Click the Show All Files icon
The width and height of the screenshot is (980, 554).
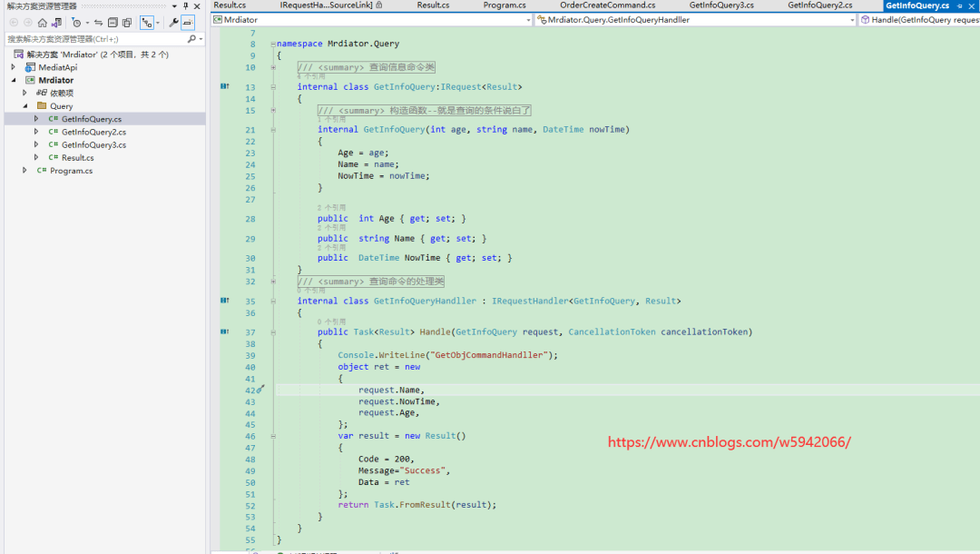click(126, 22)
